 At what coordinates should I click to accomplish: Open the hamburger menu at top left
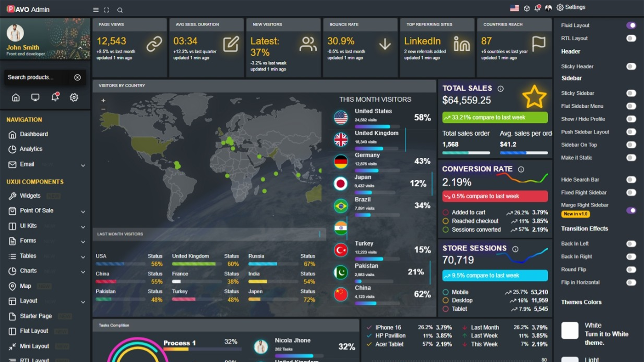coord(95,10)
